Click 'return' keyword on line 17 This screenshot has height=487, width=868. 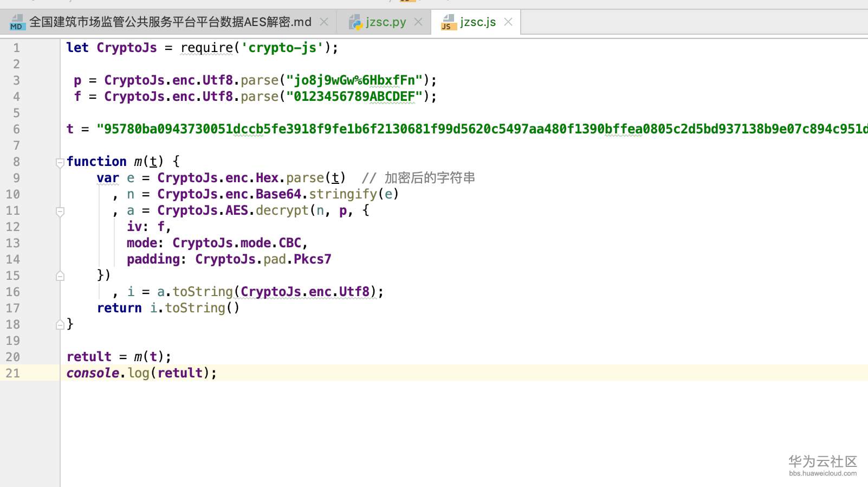click(x=119, y=308)
